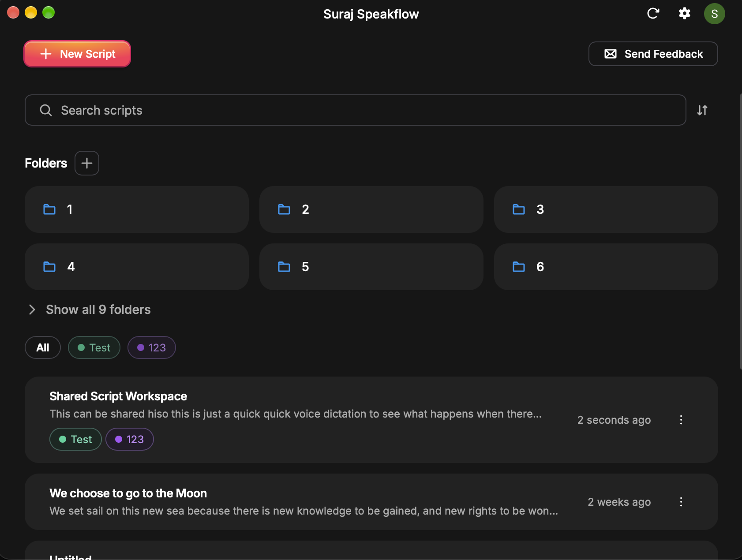Focus the Search scripts field
This screenshot has width=742, height=560.
coord(356,110)
